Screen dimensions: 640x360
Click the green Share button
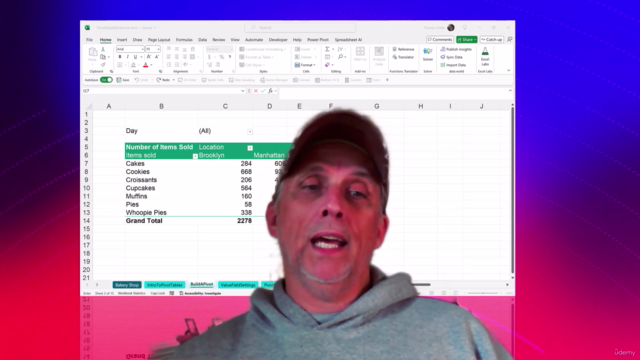pos(467,40)
